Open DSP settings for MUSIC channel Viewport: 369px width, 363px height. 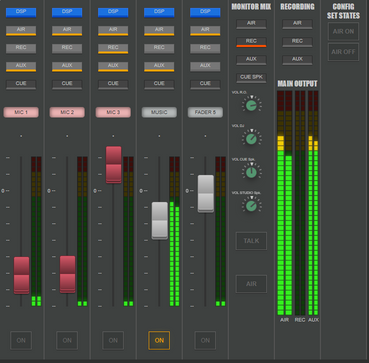(159, 12)
